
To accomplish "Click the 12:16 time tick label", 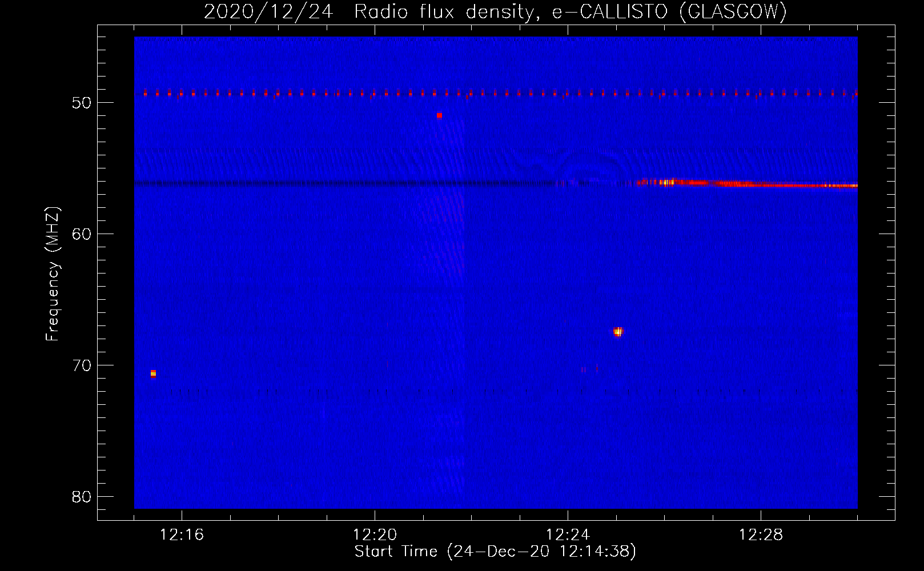I will [x=182, y=534].
